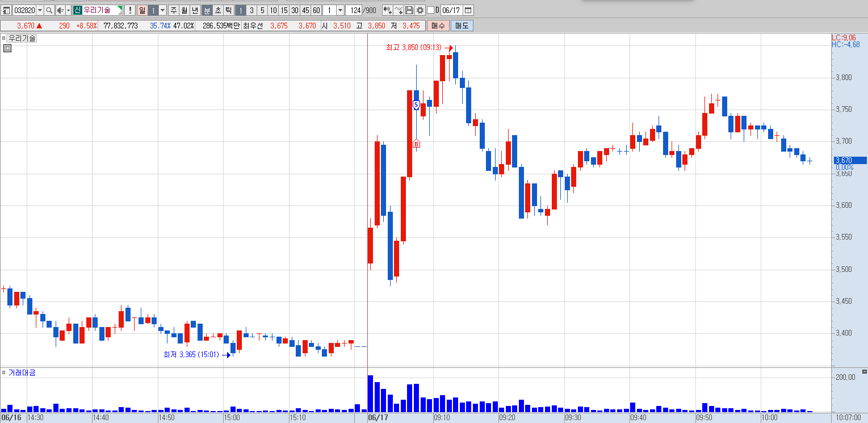The height and width of the screenshot is (423, 868).
Task: Click the speaker sound alert icon
Action: (x=60, y=10)
